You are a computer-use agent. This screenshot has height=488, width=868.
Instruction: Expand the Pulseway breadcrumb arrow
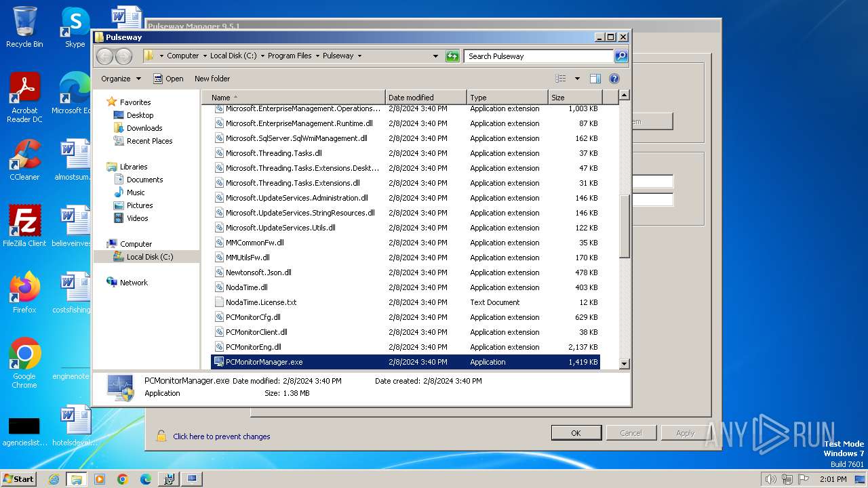click(359, 56)
